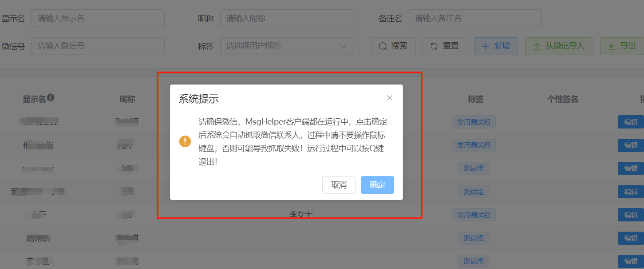Click the plus icon on 新增 button
This screenshot has width=644, height=269.
pos(486,46)
